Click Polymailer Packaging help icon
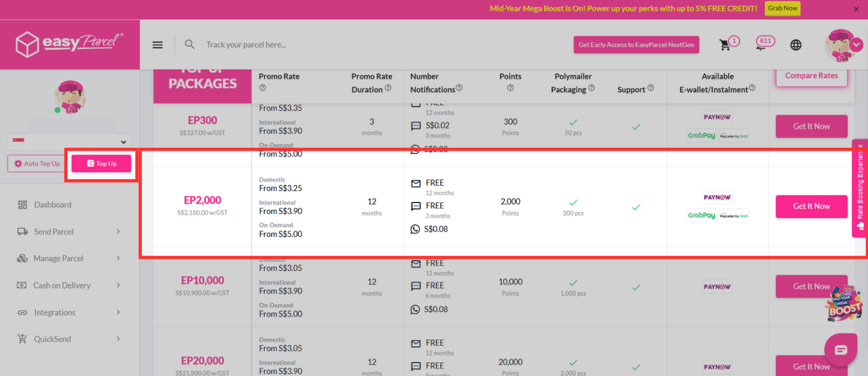 [591, 88]
